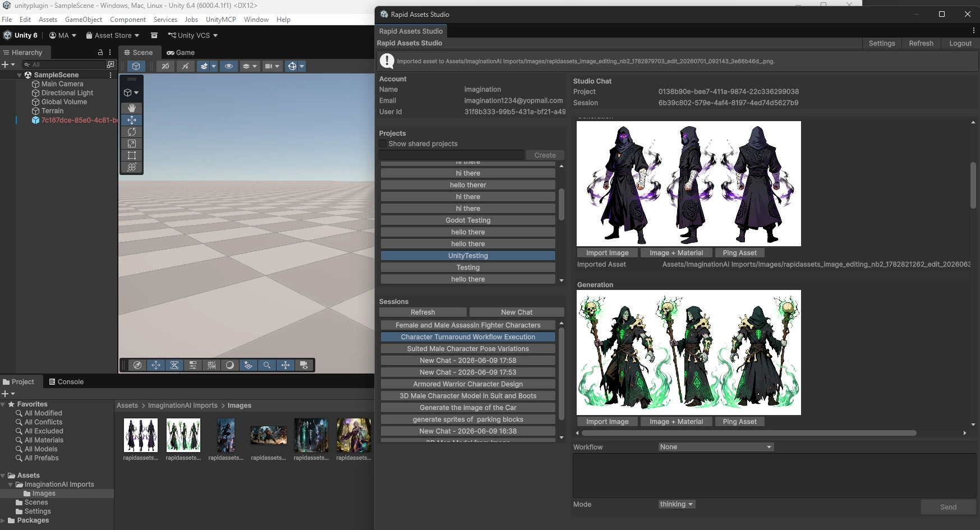Image resolution: width=980 pixels, height=530 pixels.
Task: Click the crossed tools icon in bottom overlay
Action: pyautogui.click(x=174, y=365)
